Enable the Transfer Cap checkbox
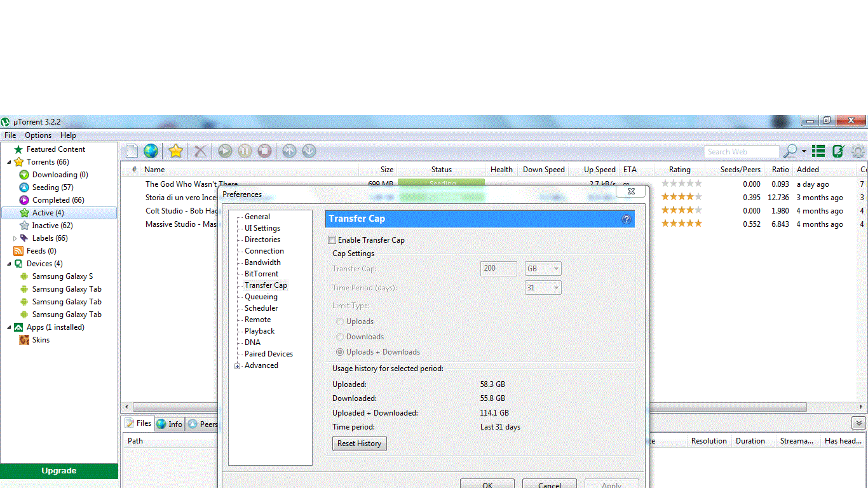Image resolution: width=868 pixels, height=488 pixels. pyautogui.click(x=331, y=240)
